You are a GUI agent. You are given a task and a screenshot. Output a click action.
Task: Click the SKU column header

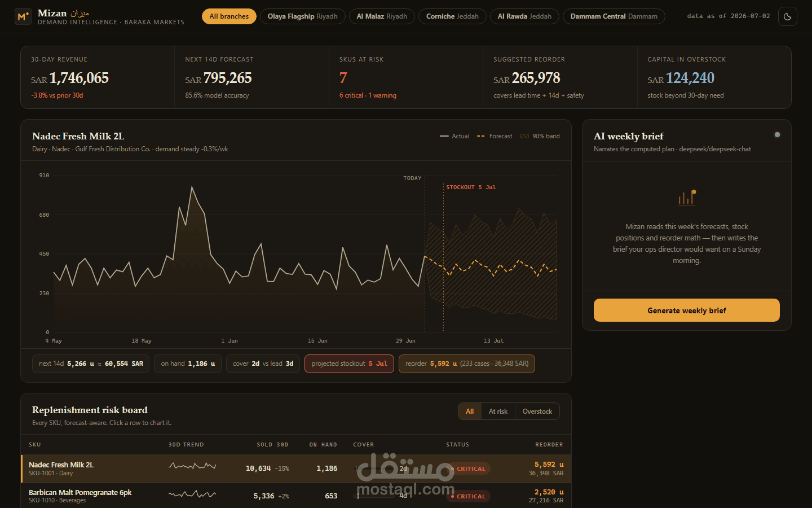35,445
